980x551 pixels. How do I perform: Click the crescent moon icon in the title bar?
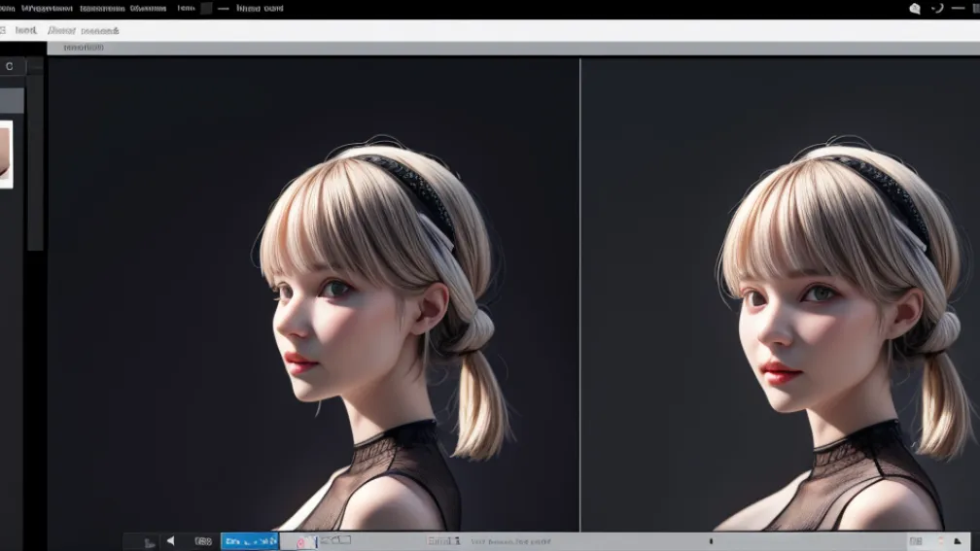click(937, 9)
